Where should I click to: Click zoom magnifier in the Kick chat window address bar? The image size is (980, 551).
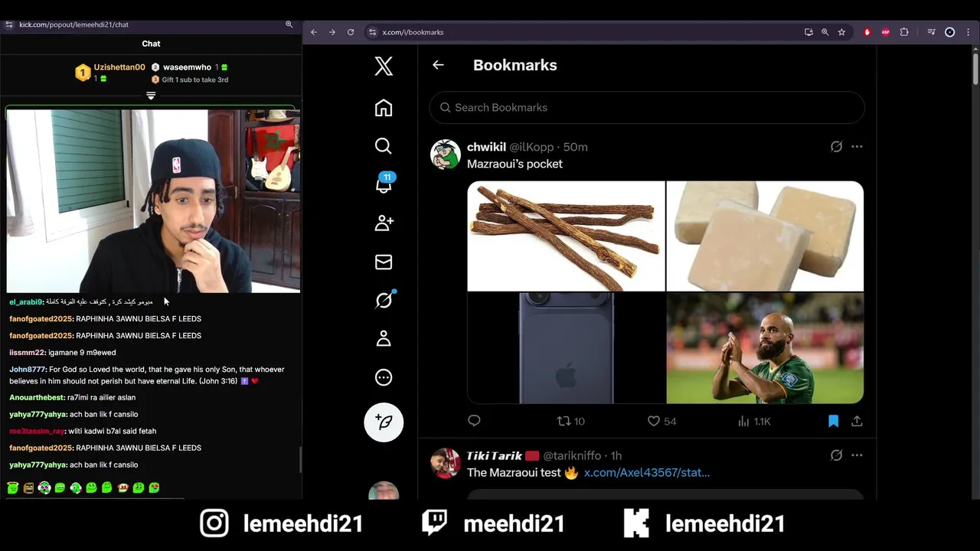pyautogui.click(x=289, y=24)
